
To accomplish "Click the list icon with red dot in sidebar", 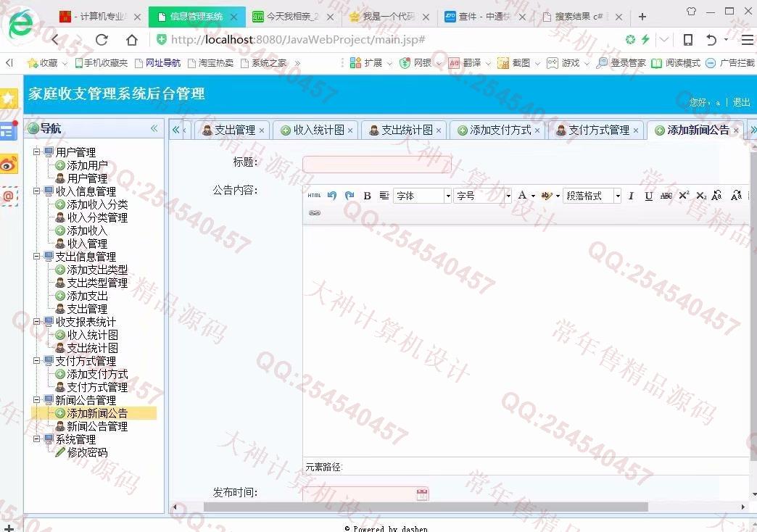I will point(9,130).
